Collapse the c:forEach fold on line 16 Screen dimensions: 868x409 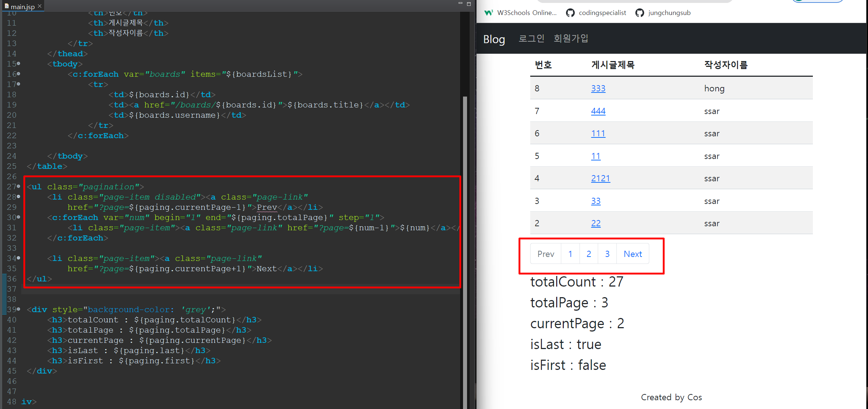coord(19,74)
